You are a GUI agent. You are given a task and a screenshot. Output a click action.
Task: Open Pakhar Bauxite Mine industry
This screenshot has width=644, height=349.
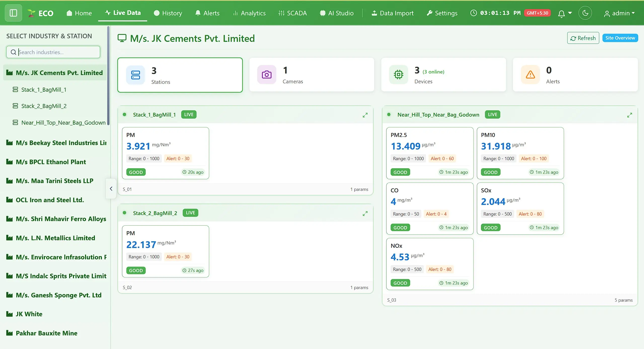click(x=42, y=333)
